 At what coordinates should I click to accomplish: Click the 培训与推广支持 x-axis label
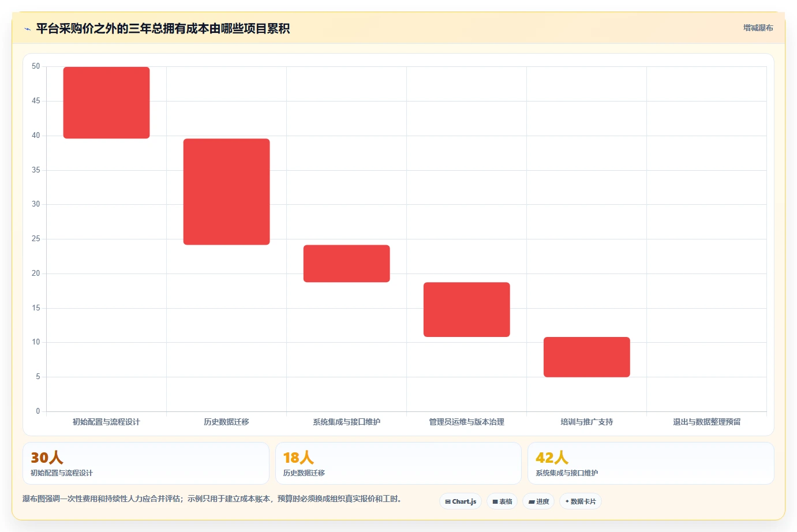(x=586, y=422)
